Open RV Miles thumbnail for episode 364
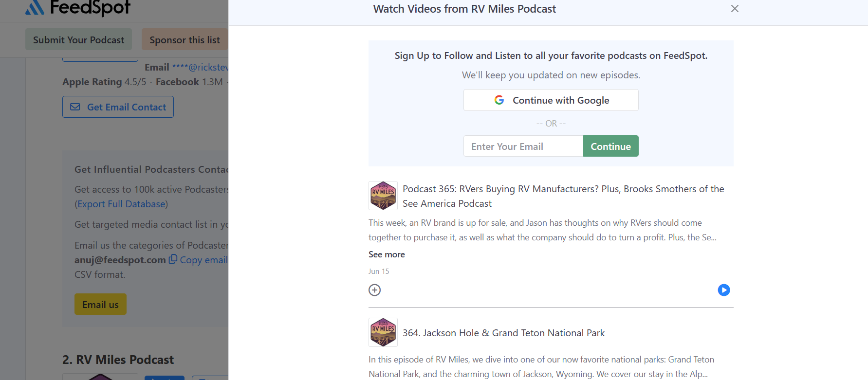 [x=383, y=332]
